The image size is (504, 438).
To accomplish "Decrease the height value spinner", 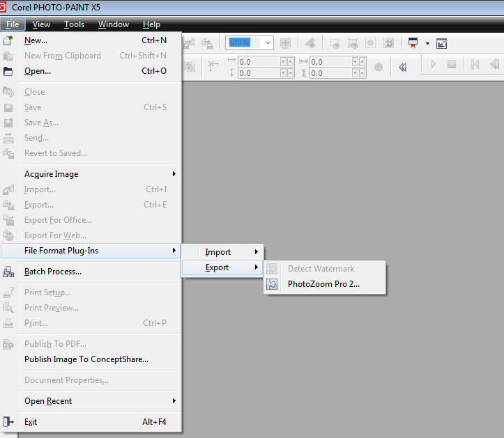I will 356,73.
